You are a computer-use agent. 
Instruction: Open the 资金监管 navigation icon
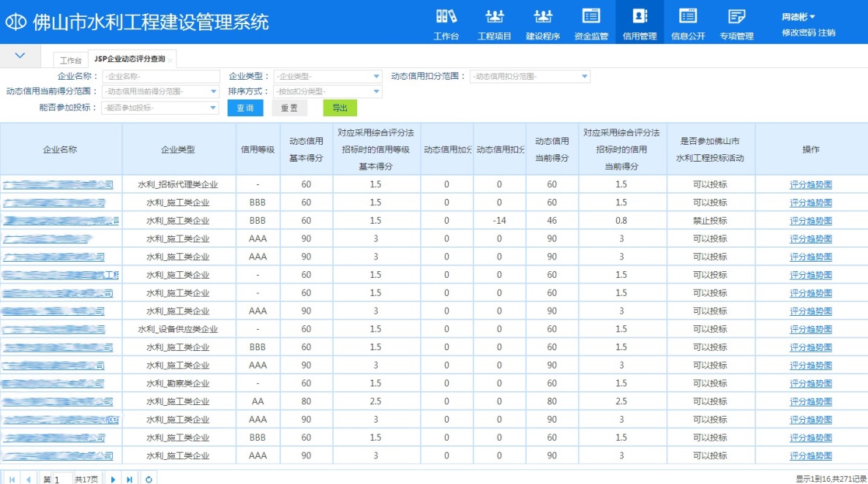[x=591, y=22]
